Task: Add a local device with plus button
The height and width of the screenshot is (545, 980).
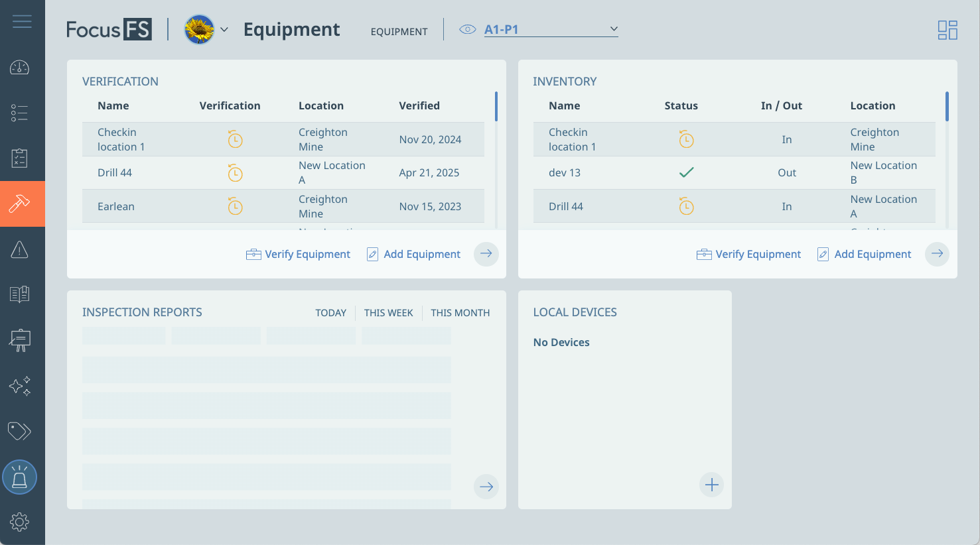Action: tap(711, 485)
